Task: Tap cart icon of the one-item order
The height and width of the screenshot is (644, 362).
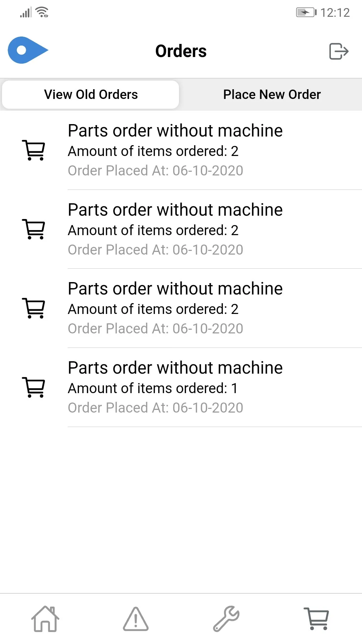Action: [x=34, y=387]
